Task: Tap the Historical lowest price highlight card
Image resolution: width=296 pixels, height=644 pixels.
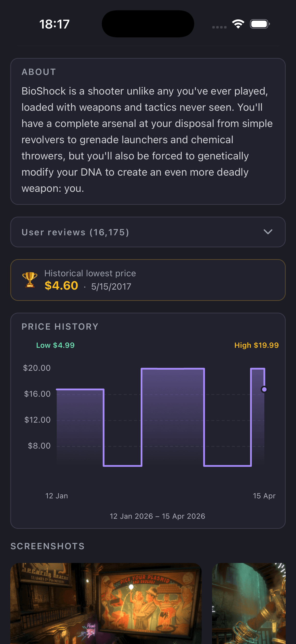Action: pos(148,280)
